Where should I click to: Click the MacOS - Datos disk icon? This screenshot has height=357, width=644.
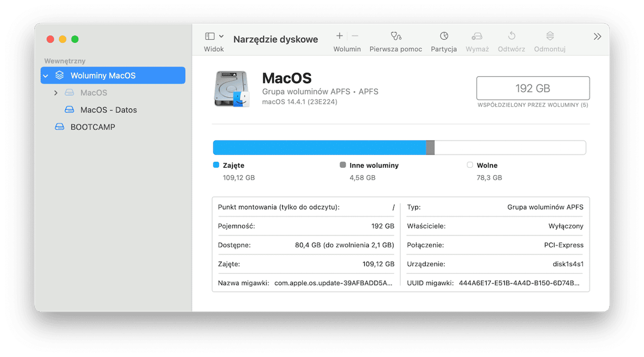69,110
